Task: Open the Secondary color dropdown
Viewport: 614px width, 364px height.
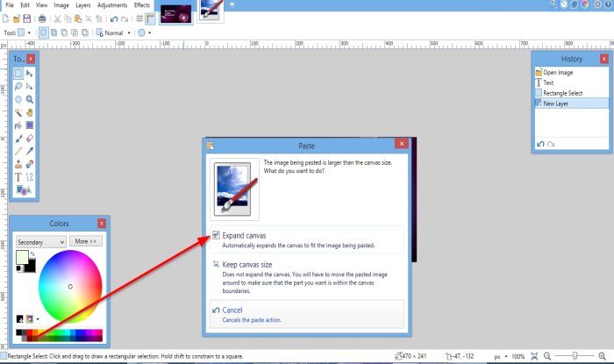Action: coord(40,242)
